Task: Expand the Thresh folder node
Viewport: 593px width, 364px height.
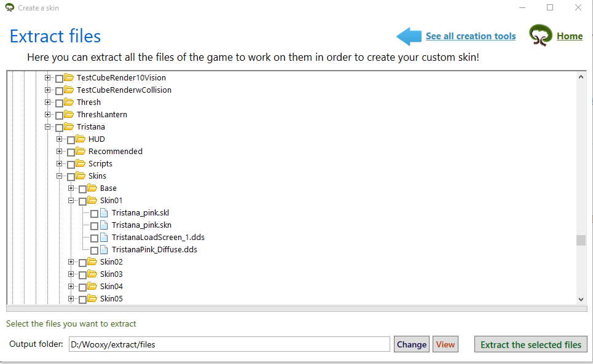Action: (48, 103)
